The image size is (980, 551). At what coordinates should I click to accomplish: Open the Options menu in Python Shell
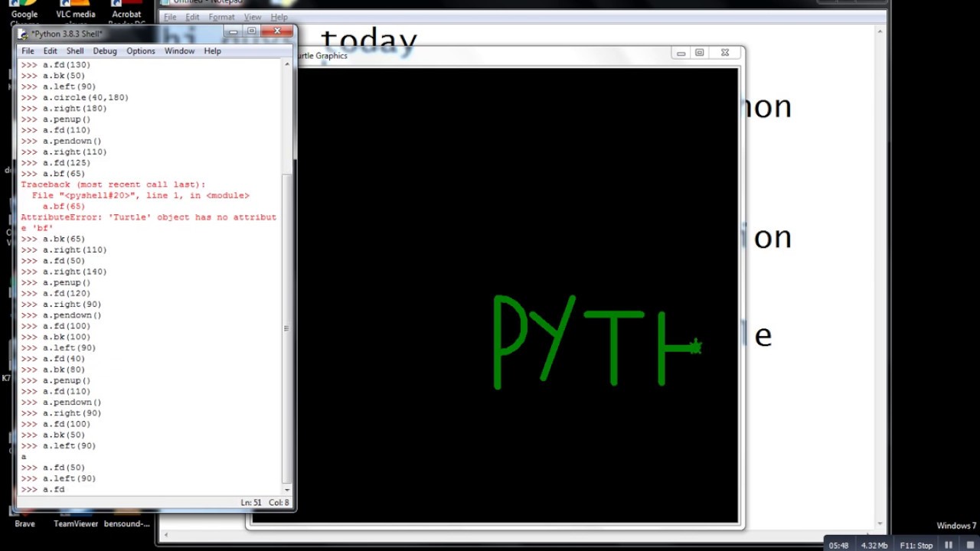[141, 51]
